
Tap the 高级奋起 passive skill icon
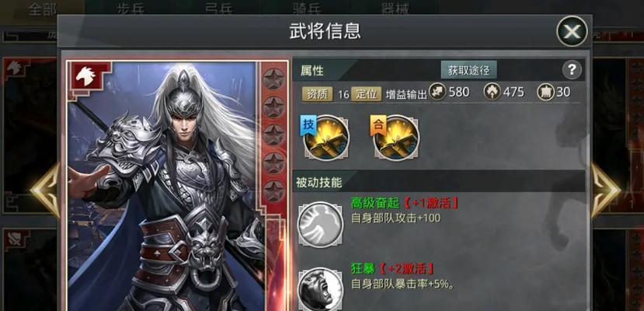[x=320, y=225]
